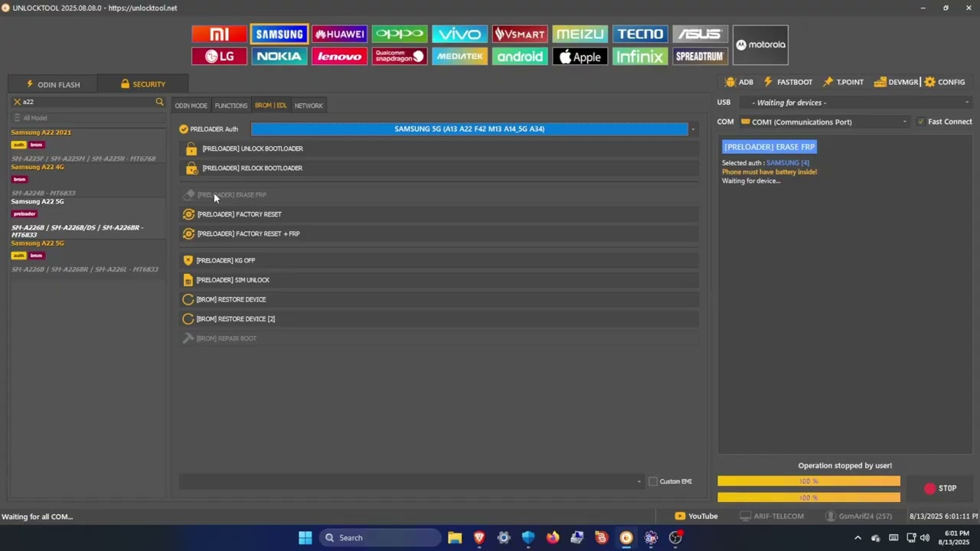This screenshot has width=980, height=551.
Task: Toggle the PRELOADER Auth check mark
Action: (184, 129)
